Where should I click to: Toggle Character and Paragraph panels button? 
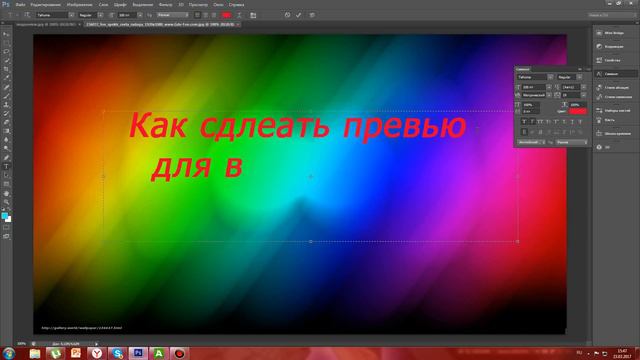point(253,15)
